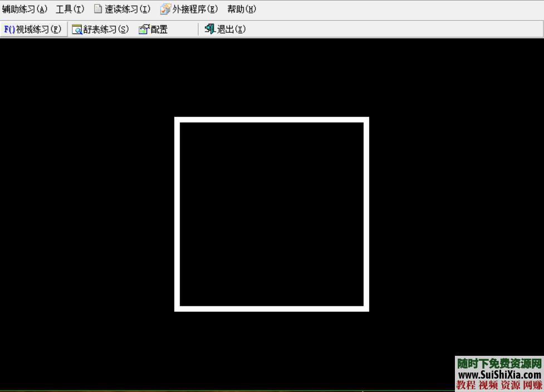Open the 帮助(H) help menu
The height and width of the screenshot is (392, 544).
[242, 9]
